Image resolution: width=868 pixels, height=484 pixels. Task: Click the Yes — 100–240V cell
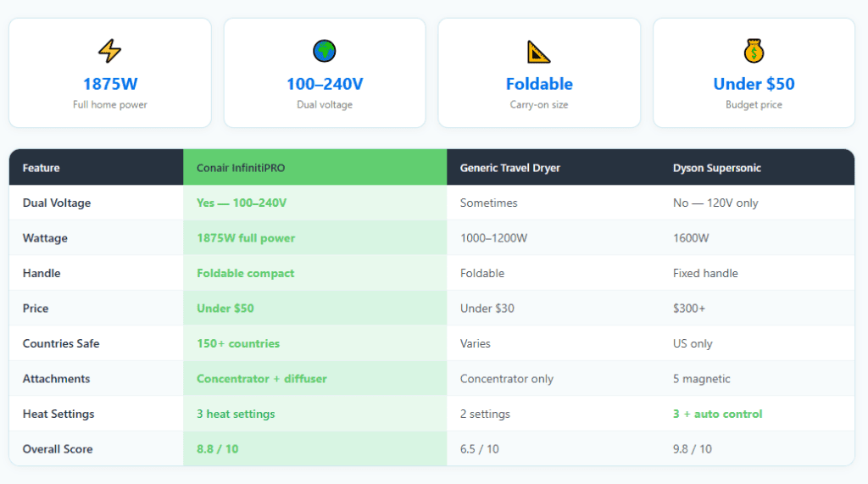coord(315,203)
